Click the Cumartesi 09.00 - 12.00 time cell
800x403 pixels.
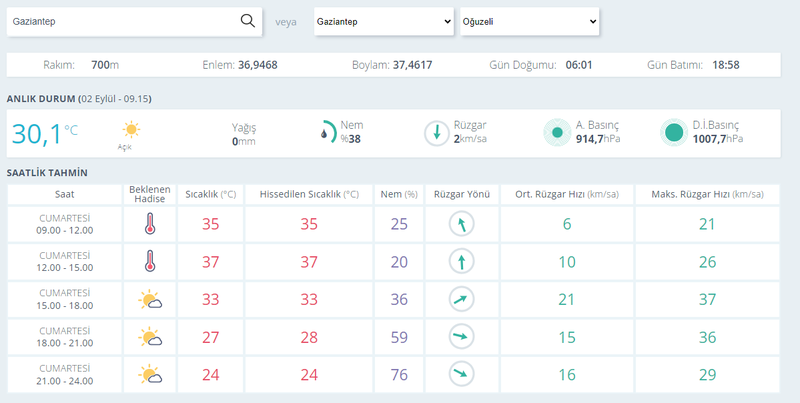tap(65, 224)
